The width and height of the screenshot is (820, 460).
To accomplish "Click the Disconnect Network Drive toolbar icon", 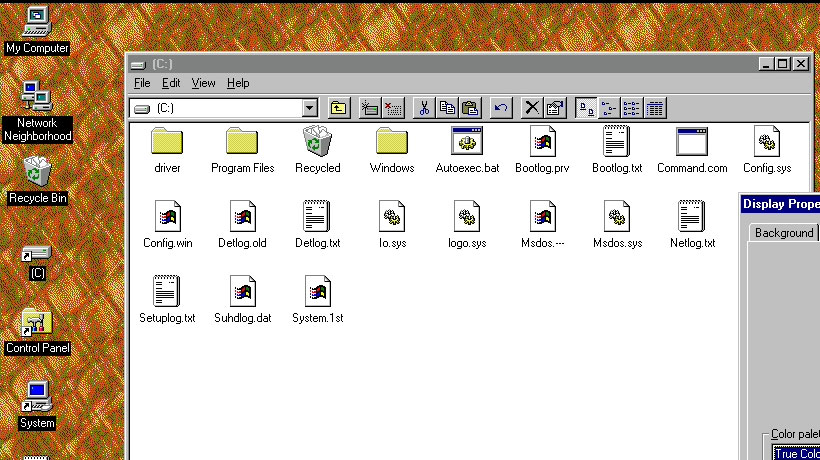I will (393, 108).
